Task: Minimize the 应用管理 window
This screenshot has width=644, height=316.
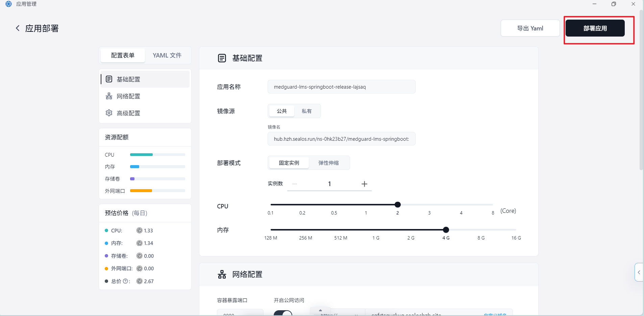Action: click(594, 4)
